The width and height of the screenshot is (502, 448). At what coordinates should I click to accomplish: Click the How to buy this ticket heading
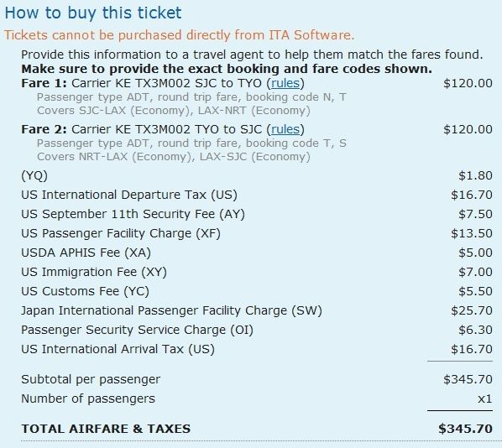pos(93,13)
